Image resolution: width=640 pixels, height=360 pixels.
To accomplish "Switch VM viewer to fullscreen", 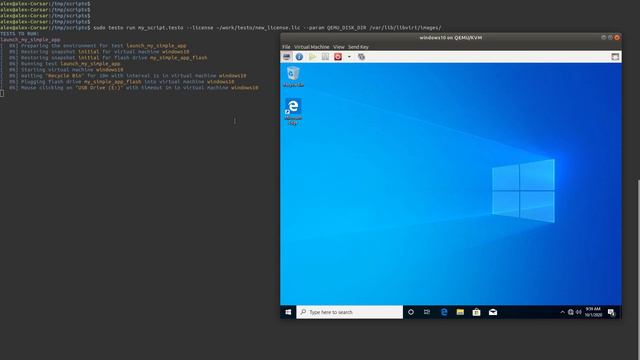I will tap(615, 57).
